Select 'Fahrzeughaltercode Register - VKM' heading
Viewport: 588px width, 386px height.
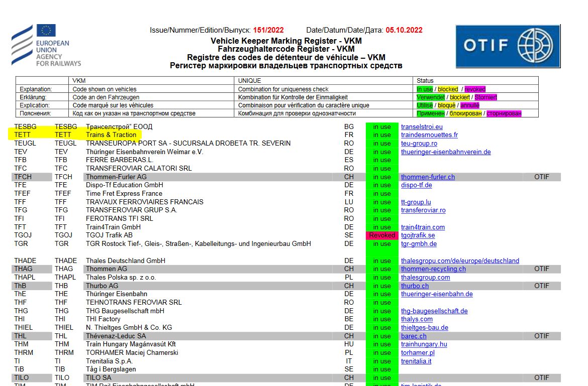pyautogui.click(x=286, y=49)
